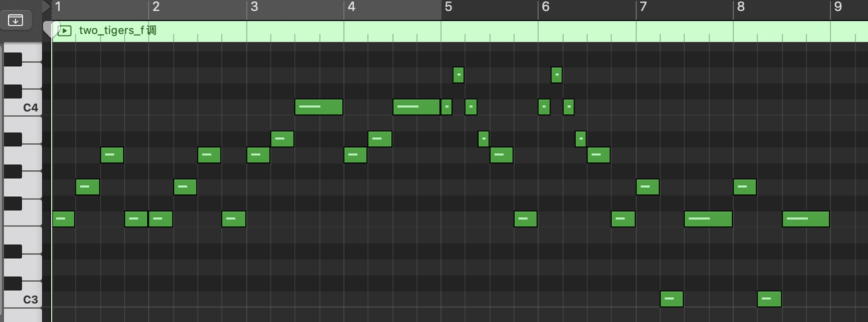The width and height of the screenshot is (868, 322).
Task: Select the G3 note in bar 1
Action: pyautogui.click(x=87, y=187)
